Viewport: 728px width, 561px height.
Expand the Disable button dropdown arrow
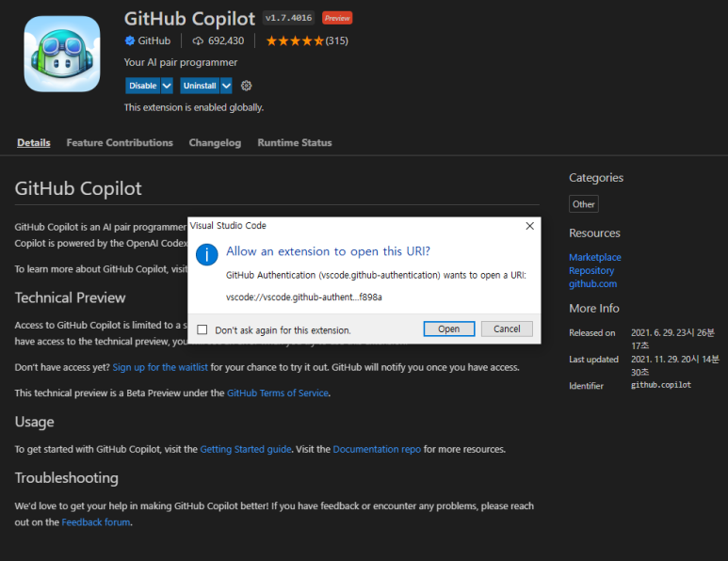coord(167,86)
